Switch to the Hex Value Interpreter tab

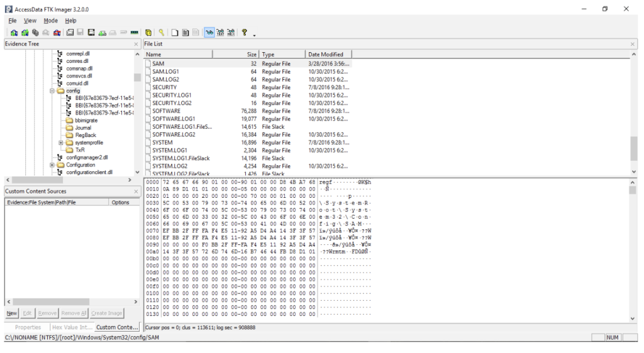point(71,327)
